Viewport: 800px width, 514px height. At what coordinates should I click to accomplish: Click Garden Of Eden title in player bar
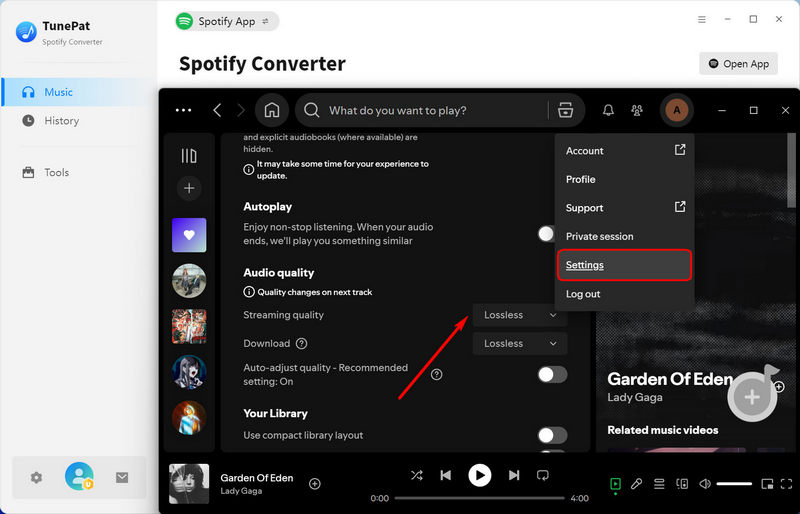257,478
